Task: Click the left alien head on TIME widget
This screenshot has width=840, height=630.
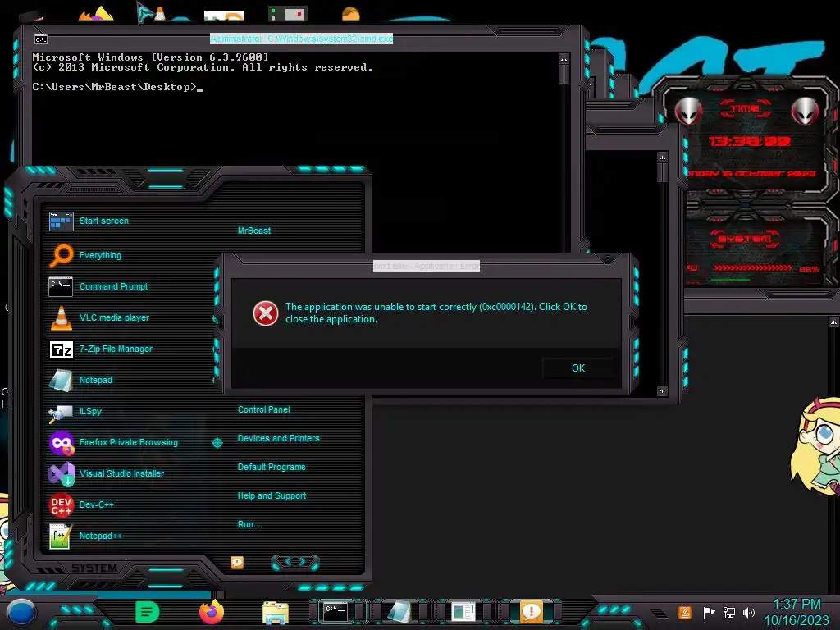Action: 688,111
